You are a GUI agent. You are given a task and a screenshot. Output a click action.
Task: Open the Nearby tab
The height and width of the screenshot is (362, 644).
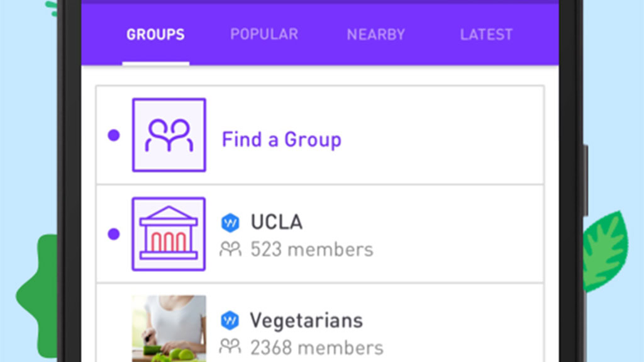tap(375, 35)
